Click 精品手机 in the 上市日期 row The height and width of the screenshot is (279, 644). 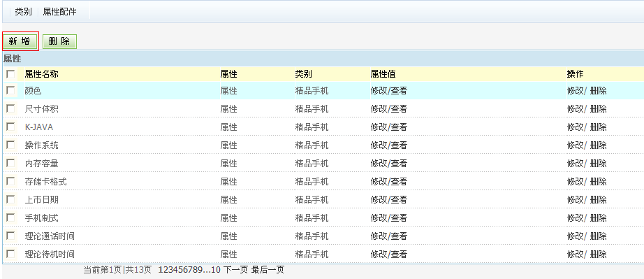pyautogui.click(x=312, y=200)
